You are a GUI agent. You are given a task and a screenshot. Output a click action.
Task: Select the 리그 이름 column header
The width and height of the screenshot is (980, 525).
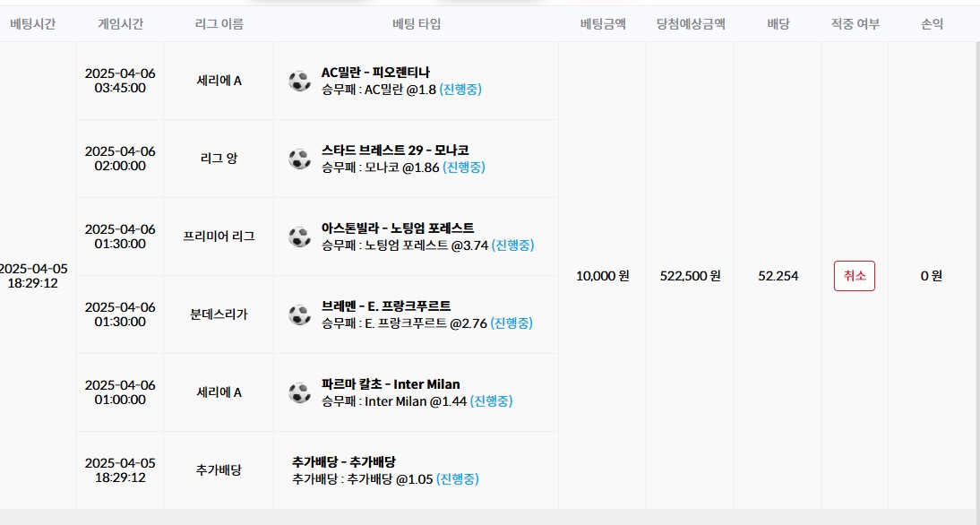[218, 24]
